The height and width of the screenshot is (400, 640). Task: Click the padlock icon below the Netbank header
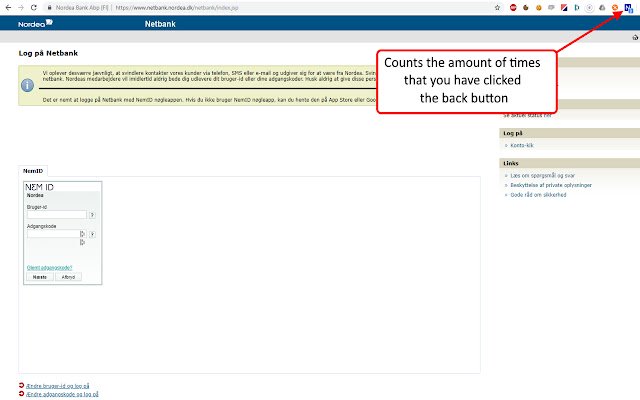coord(635,37)
